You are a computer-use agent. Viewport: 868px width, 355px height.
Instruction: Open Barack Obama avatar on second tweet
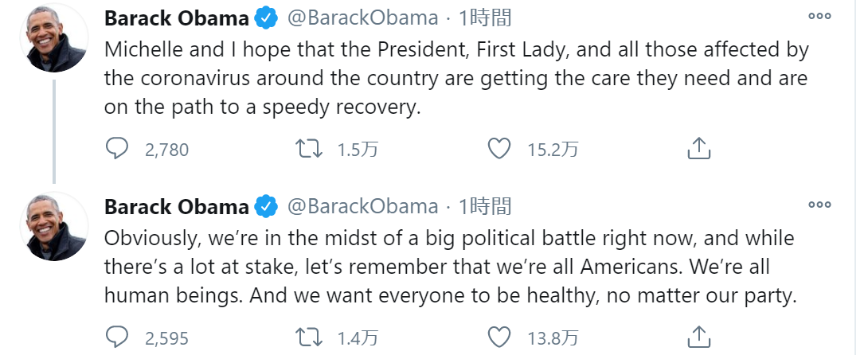(x=53, y=227)
